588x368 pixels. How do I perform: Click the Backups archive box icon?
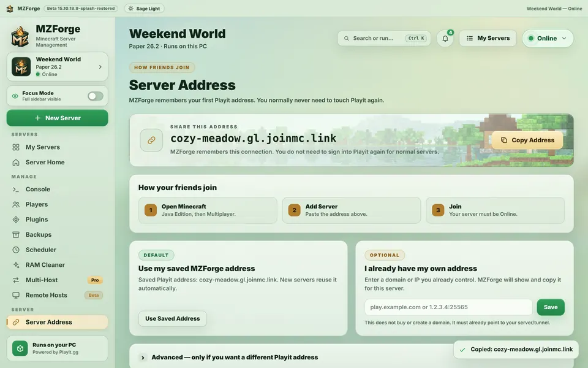16,235
